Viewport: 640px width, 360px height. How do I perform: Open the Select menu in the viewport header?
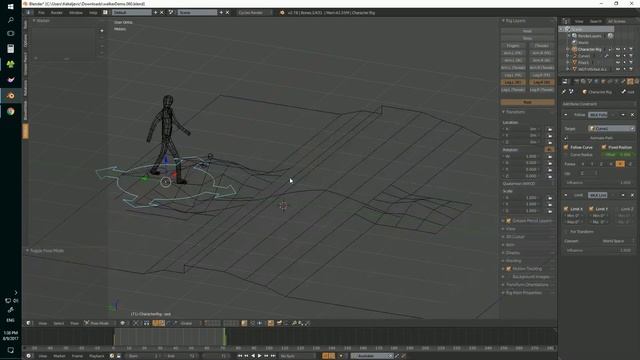[58, 323]
